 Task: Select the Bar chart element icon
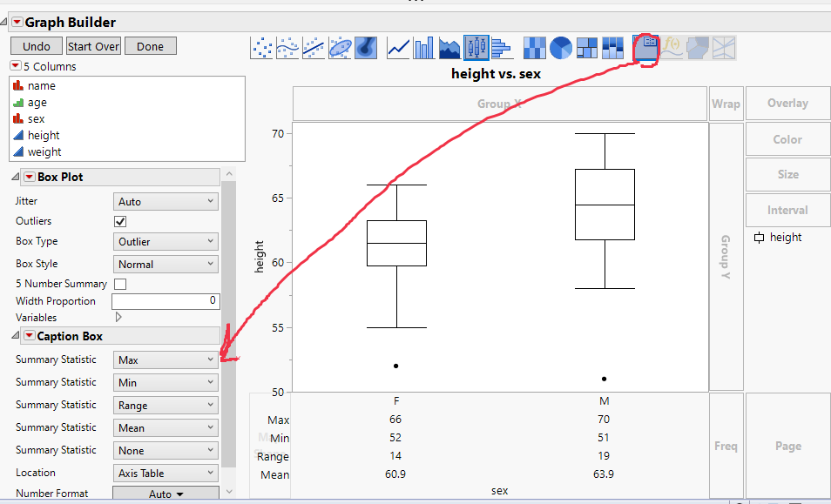[x=423, y=48]
